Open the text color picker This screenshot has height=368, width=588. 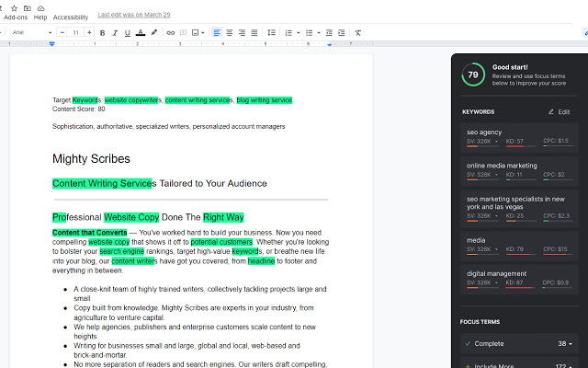[140, 32]
